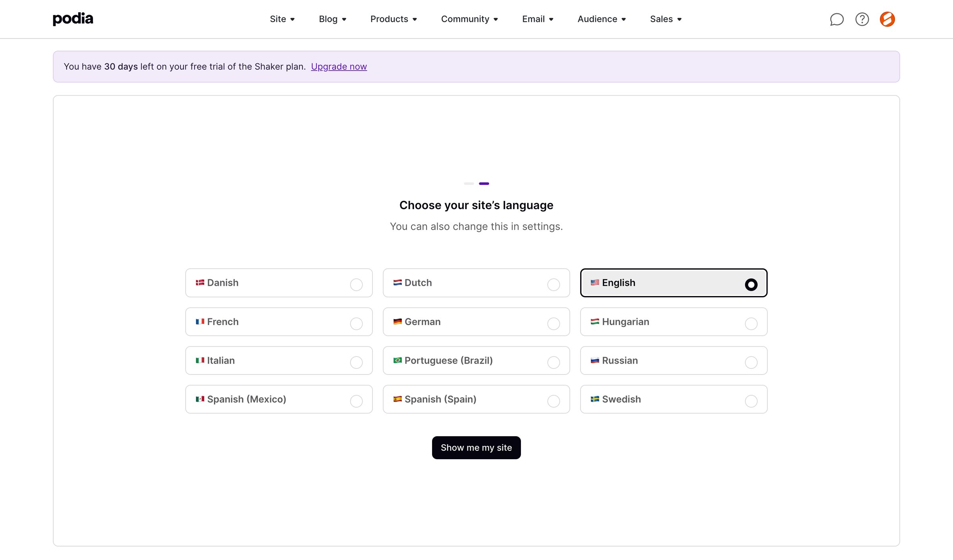Choose the Italian language label
The width and height of the screenshot is (953, 560).
click(x=221, y=360)
